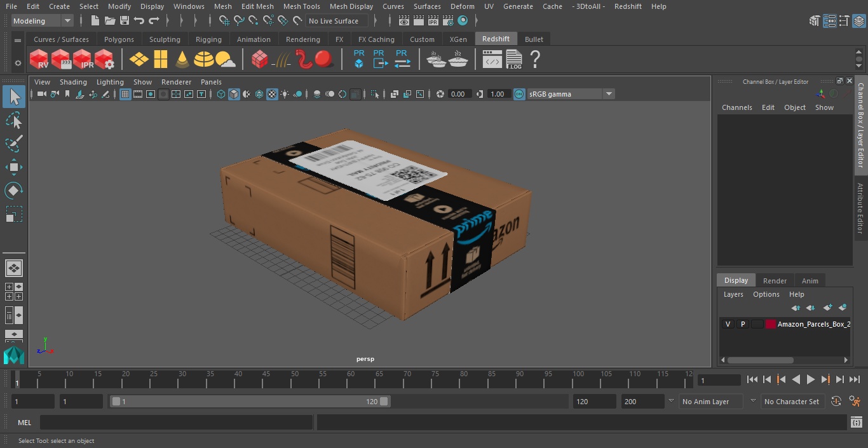
Task: Go to the start of playback range
Action: pos(752,379)
